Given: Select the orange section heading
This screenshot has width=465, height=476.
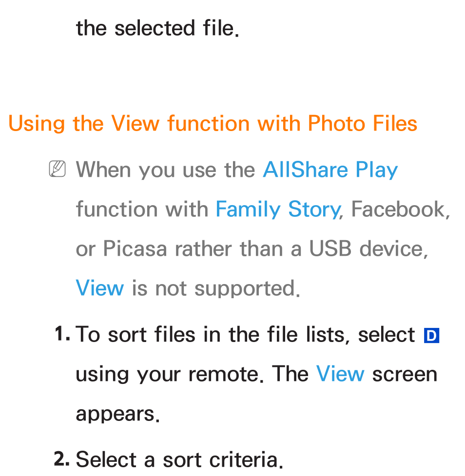Looking at the screenshot, I should 213,124.
